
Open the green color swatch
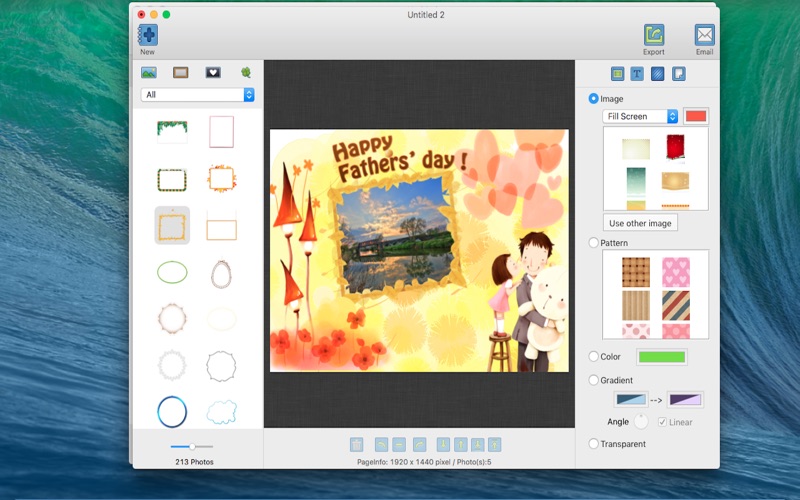(662, 357)
